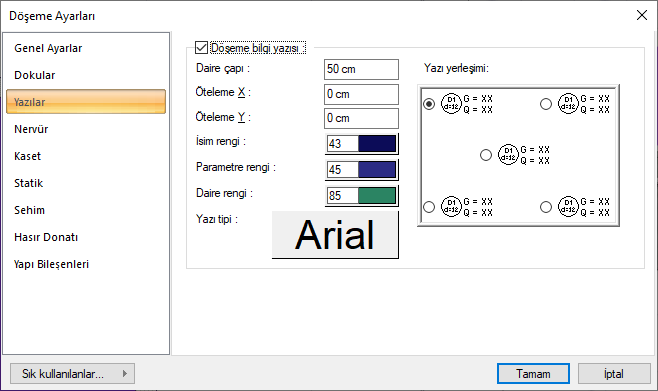The image size is (658, 391).
Task: Change the Daire rengi green swatch
Action: click(377, 196)
